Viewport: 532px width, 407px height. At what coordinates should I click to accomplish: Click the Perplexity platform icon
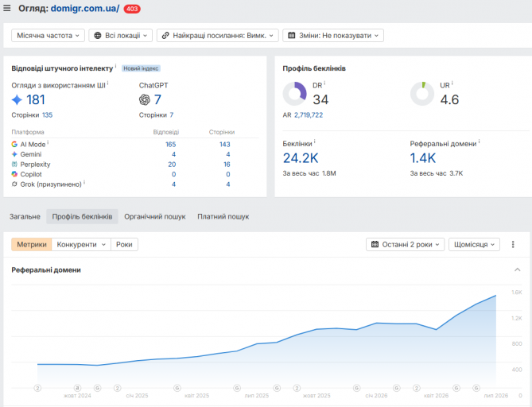point(14,165)
